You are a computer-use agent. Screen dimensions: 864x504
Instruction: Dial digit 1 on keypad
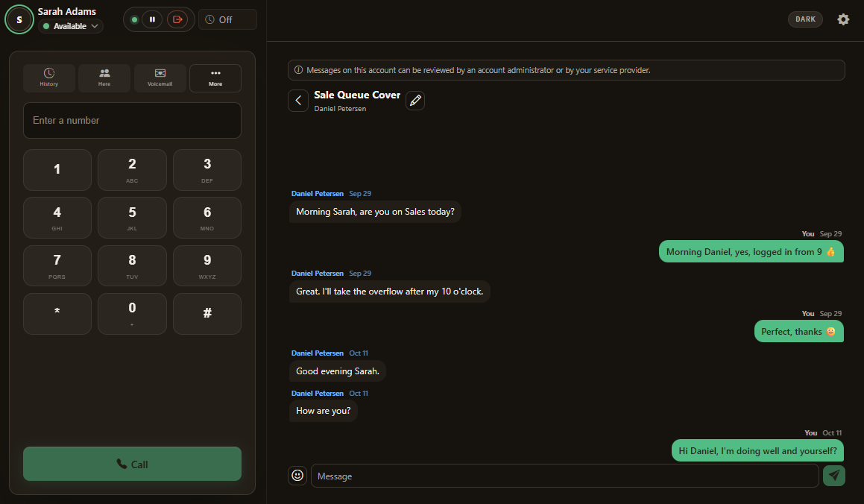tap(57, 170)
